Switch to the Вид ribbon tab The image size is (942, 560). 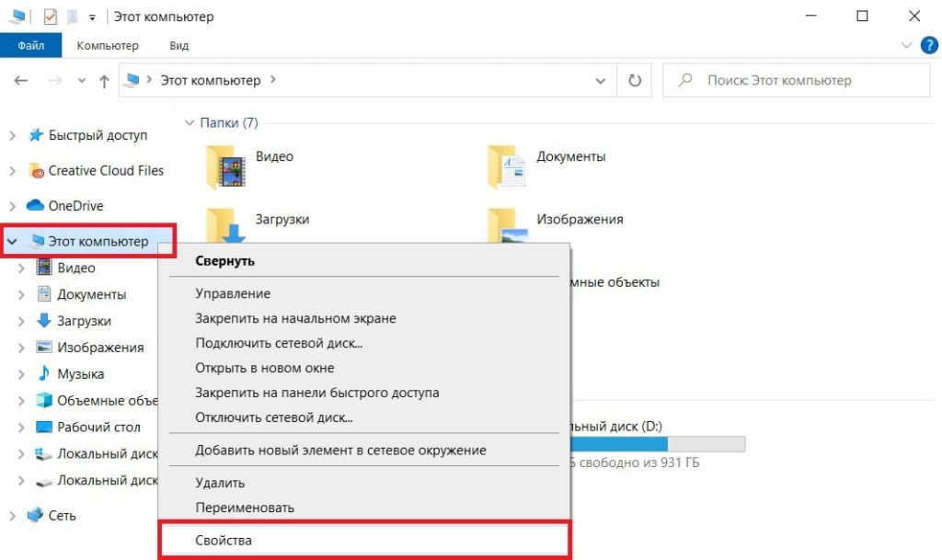(x=179, y=46)
